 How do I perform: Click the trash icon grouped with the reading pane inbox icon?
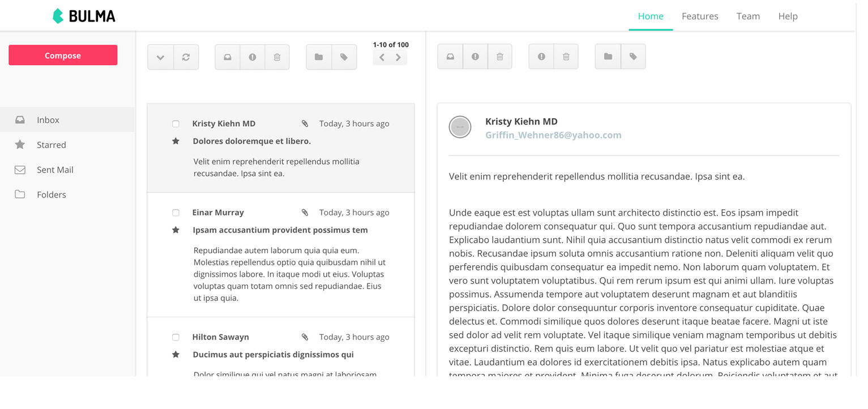click(x=499, y=57)
